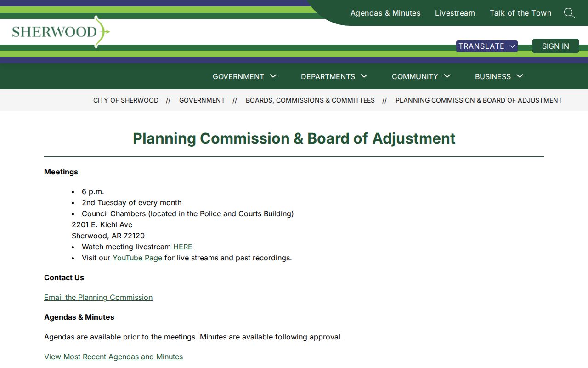The height and width of the screenshot is (368, 588).
Task: Click the page title heading
Action: tap(294, 138)
